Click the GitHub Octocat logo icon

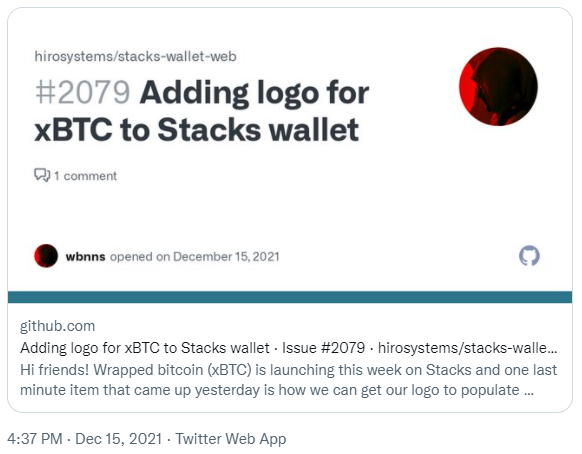529,256
